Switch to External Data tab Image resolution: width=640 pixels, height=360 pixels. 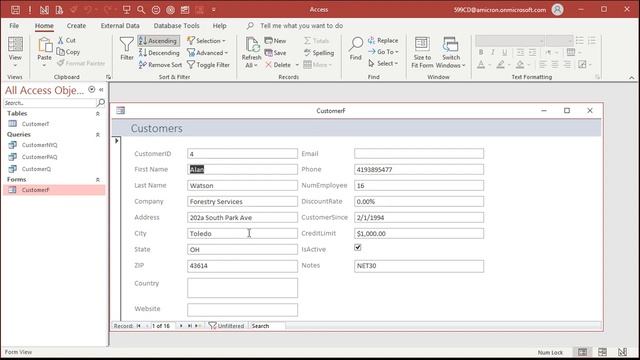pyautogui.click(x=120, y=26)
